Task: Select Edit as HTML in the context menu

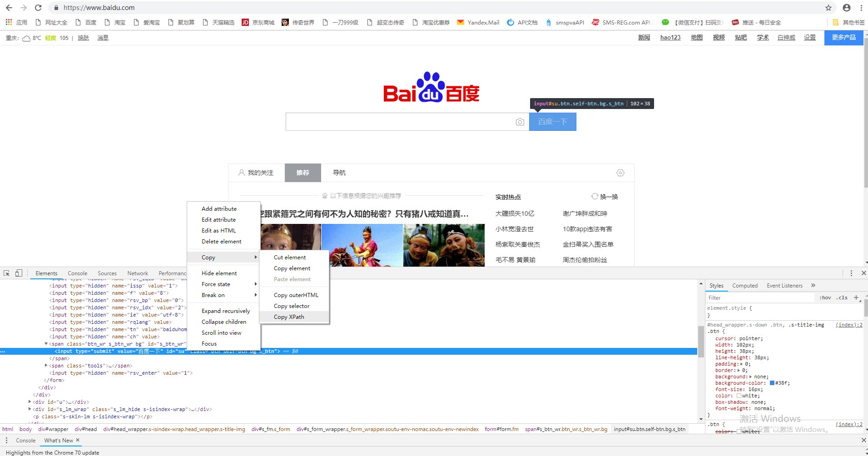Action: point(223,230)
